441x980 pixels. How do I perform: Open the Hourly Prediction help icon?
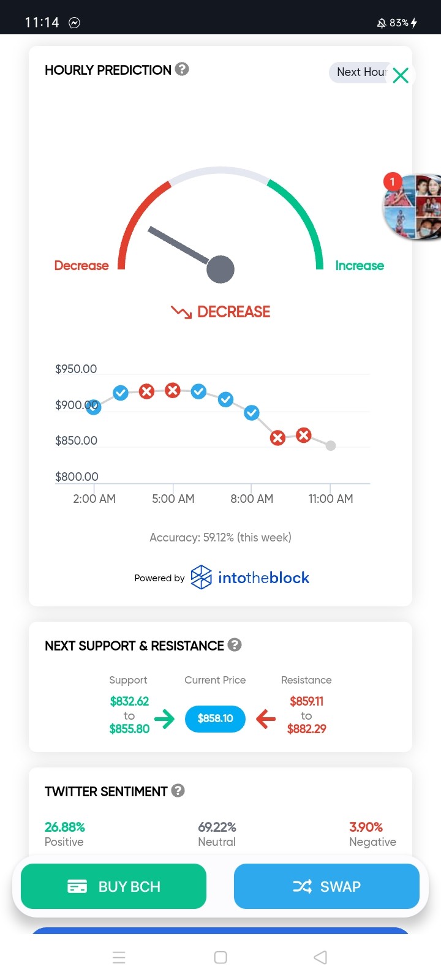[x=182, y=69]
